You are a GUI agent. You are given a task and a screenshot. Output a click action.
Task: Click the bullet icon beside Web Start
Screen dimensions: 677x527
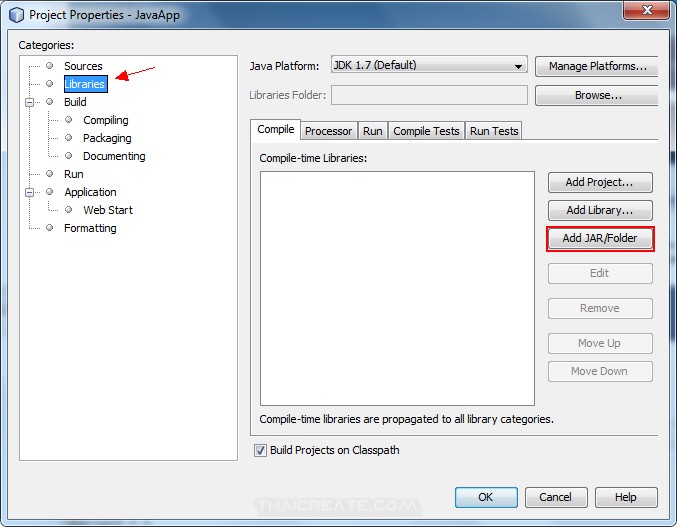click(68, 210)
